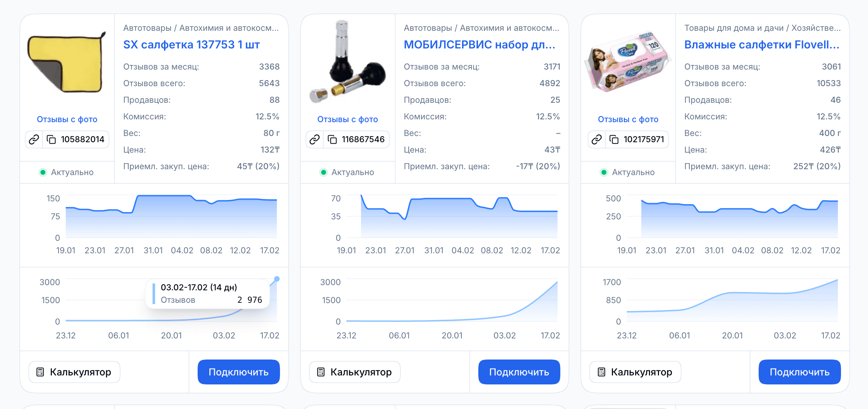Viewport: 868px width, 409px height.
Task: Click sellers count 88
Action: [274, 100]
